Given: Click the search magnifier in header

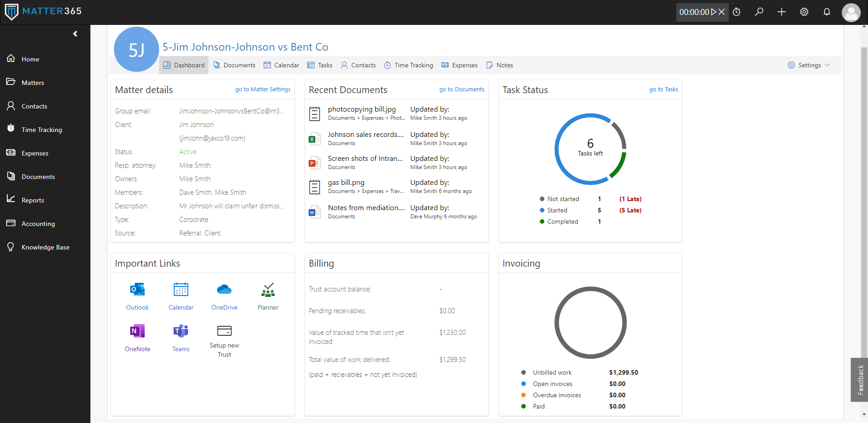Looking at the screenshot, I should pos(759,12).
